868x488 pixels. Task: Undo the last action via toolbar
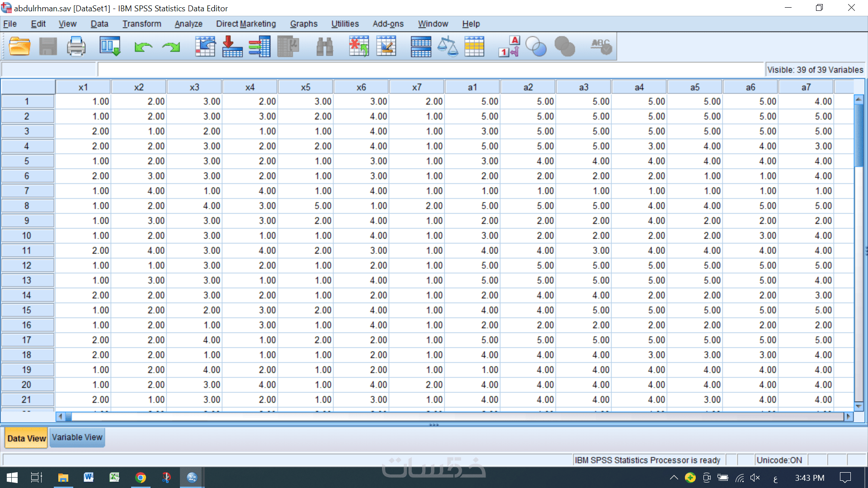click(x=143, y=46)
